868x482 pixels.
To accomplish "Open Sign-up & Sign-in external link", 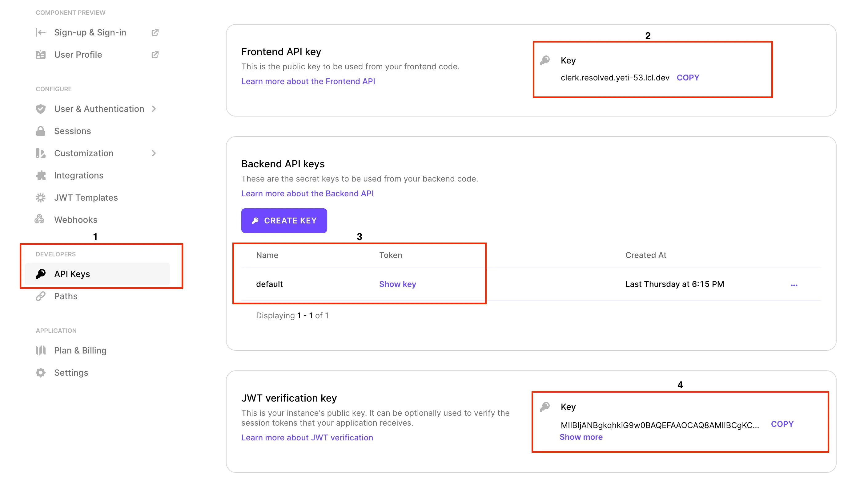I will pyautogui.click(x=155, y=32).
